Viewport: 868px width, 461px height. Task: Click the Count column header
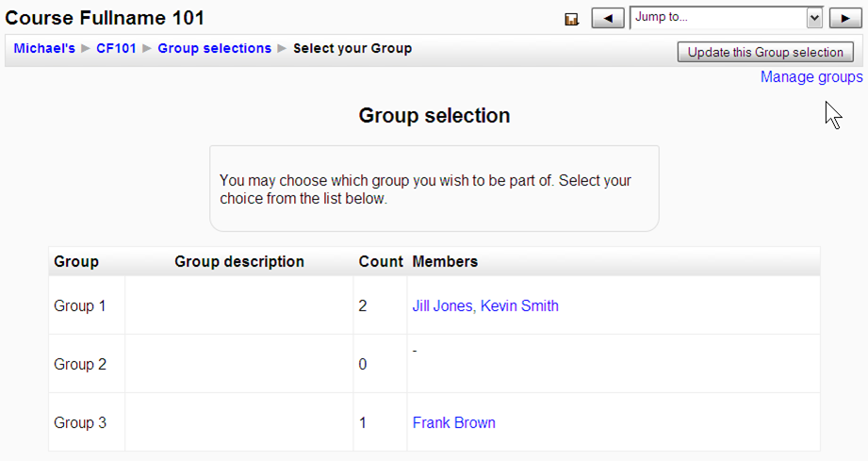click(381, 261)
